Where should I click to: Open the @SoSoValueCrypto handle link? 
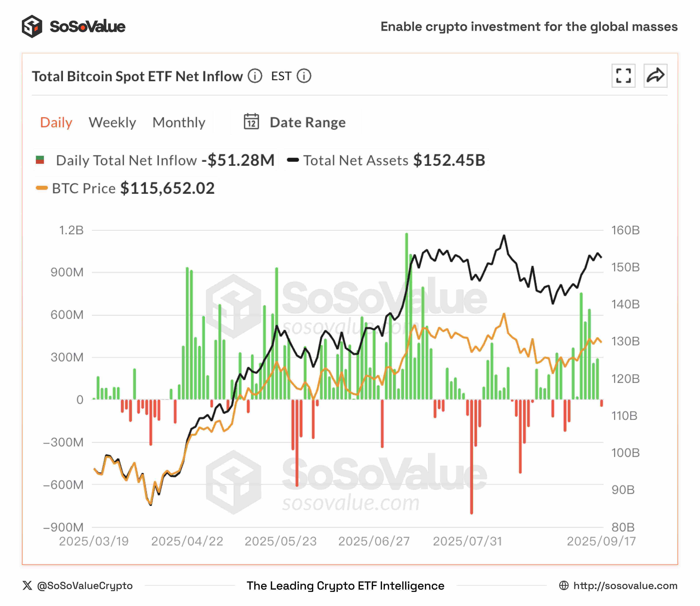(85, 585)
